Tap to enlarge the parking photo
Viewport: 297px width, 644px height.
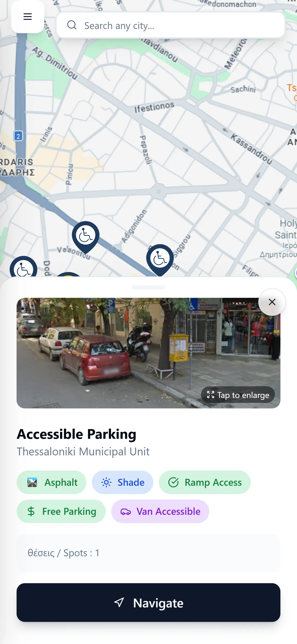point(238,395)
